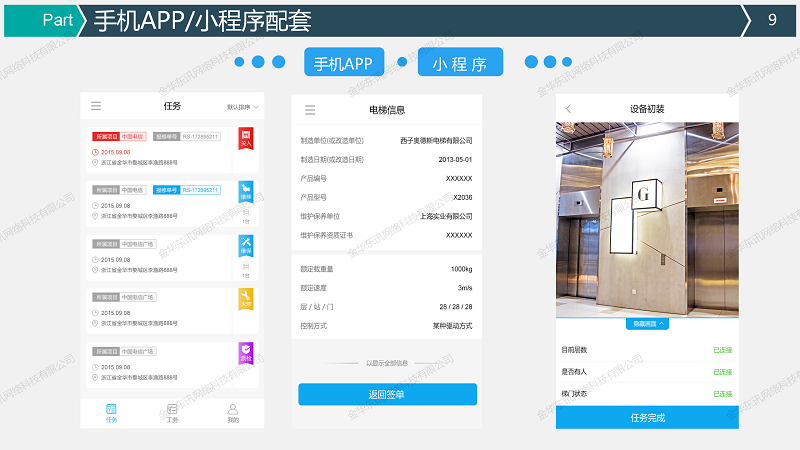The height and width of the screenshot is (450, 800).
Task: Tap the 是否有人 status row
Action: pyautogui.click(x=646, y=372)
